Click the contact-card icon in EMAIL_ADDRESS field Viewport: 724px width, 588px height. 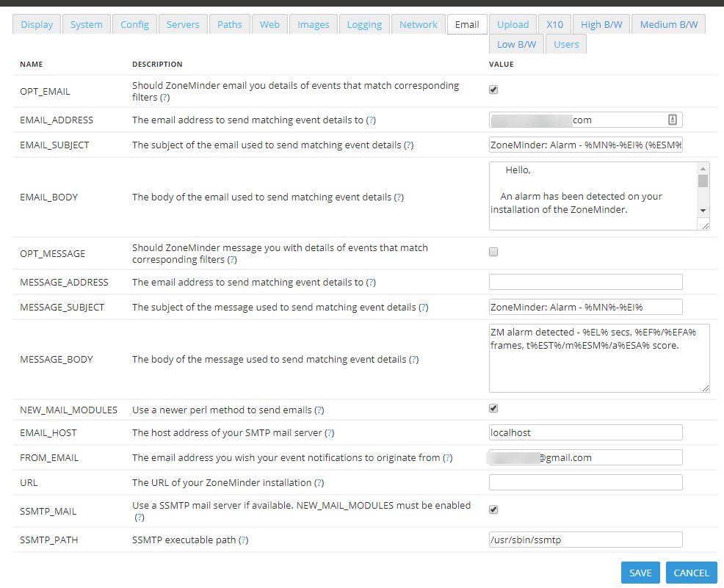point(673,120)
